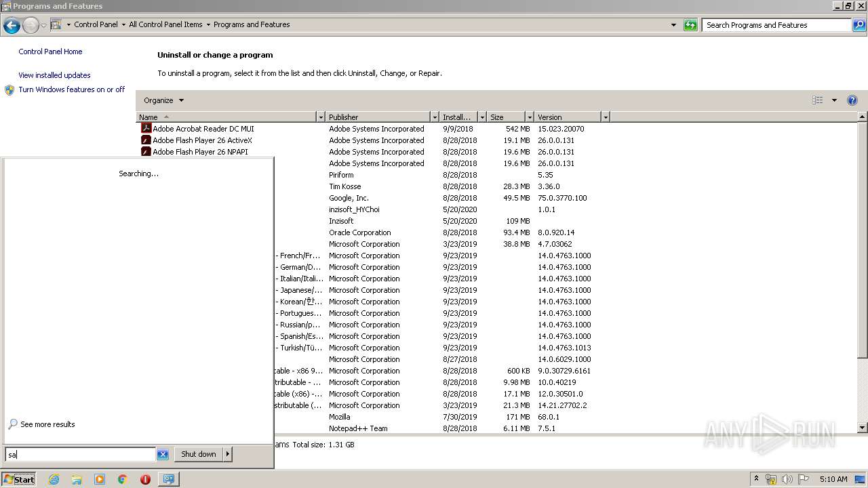Click version 75.0.3770.100 cell

562,198
